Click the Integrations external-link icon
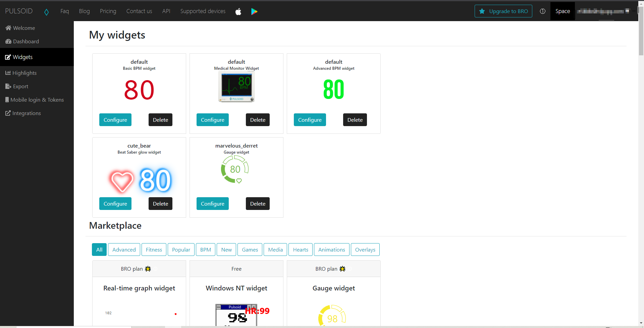This screenshot has height=328, width=644. 8,113
